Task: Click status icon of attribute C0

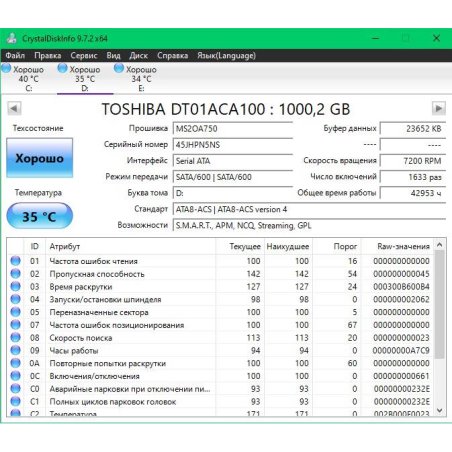Action: tap(15, 389)
